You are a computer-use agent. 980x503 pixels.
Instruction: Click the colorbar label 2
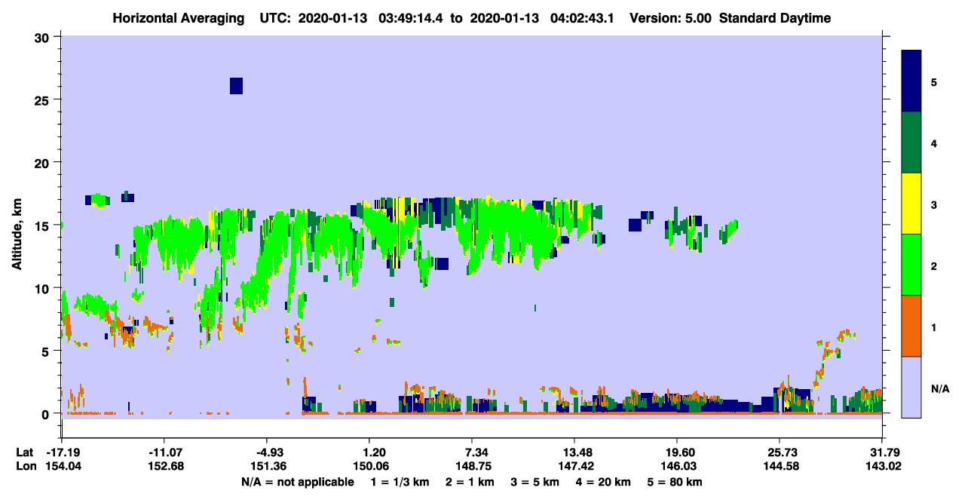[x=934, y=265]
